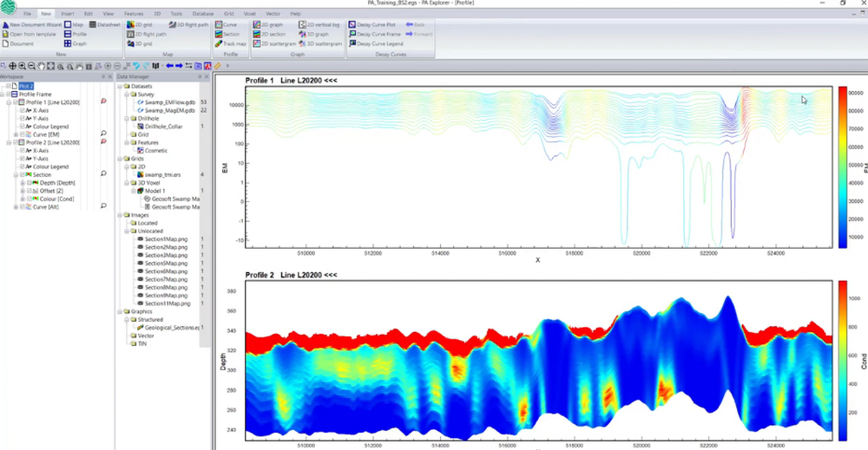
Task: Collapse Survey folder
Action: click(x=126, y=95)
